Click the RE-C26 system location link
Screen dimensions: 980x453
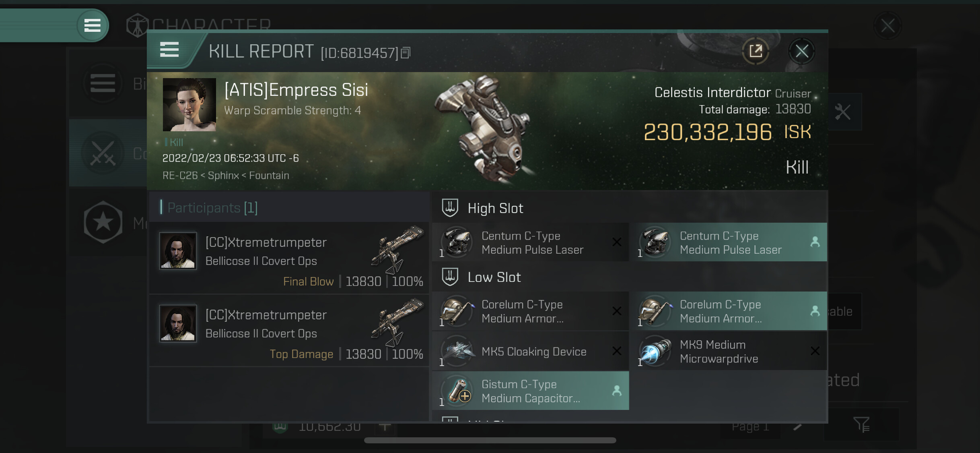[x=180, y=176]
